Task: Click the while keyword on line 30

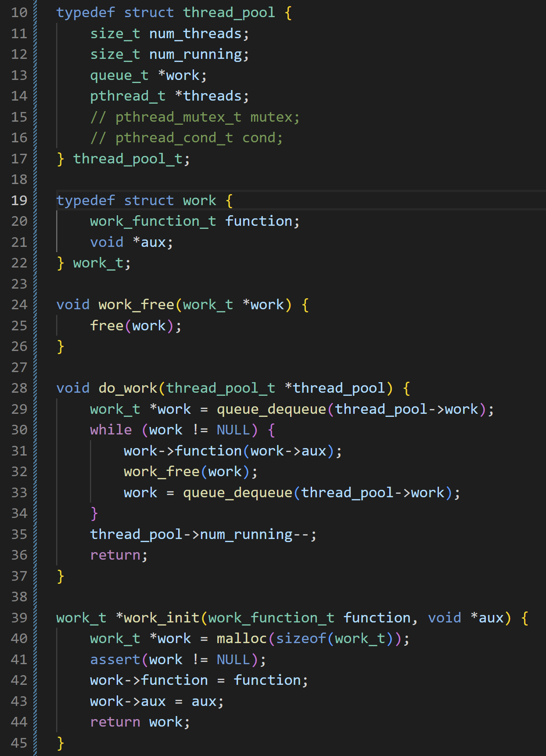Action: pos(111,430)
